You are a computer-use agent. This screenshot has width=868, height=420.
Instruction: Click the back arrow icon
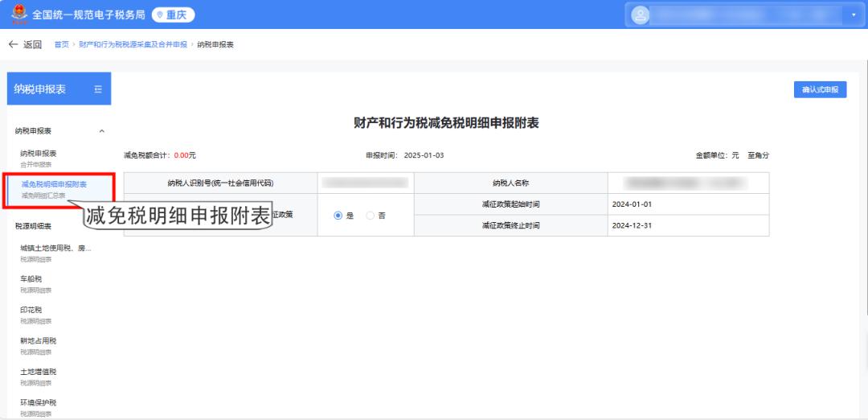[x=13, y=44]
